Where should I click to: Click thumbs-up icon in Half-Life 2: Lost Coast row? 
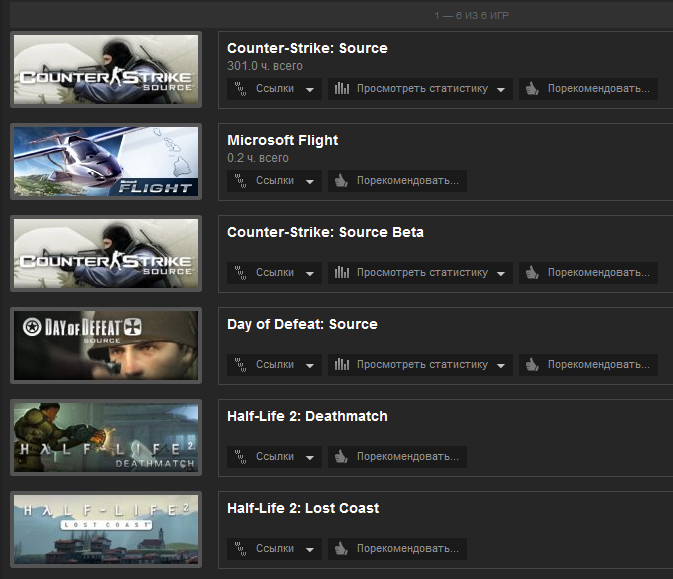pos(341,548)
